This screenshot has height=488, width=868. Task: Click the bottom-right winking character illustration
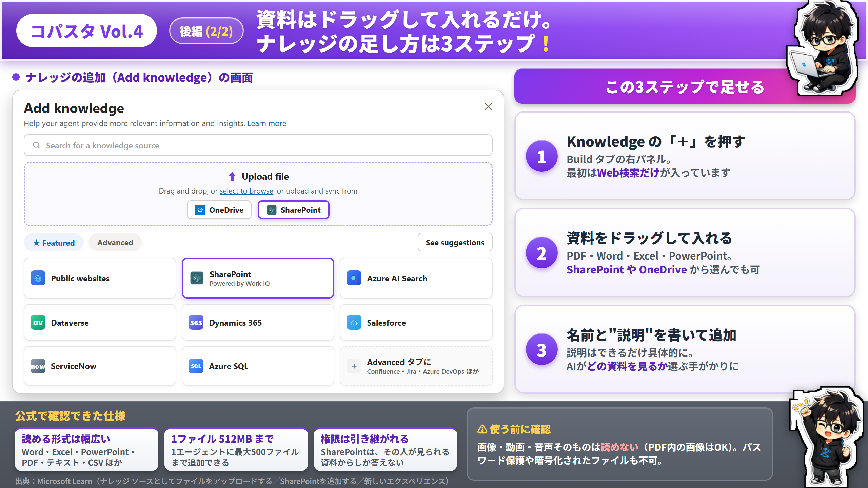click(x=827, y=437)
